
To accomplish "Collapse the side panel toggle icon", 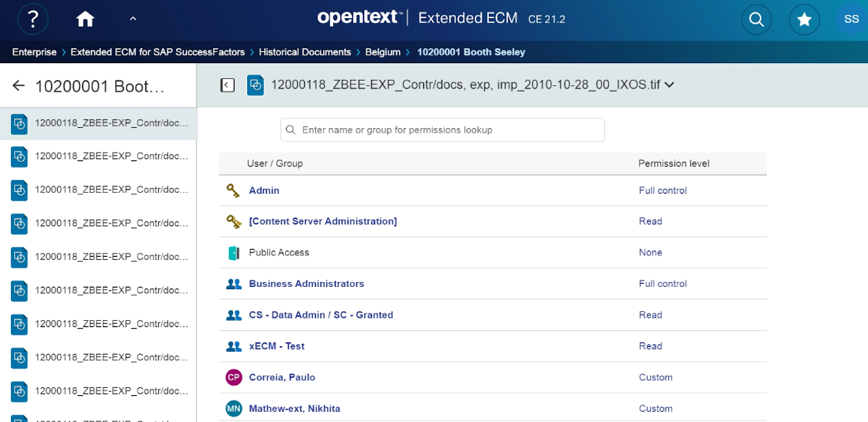I will (x=227, y=85).
